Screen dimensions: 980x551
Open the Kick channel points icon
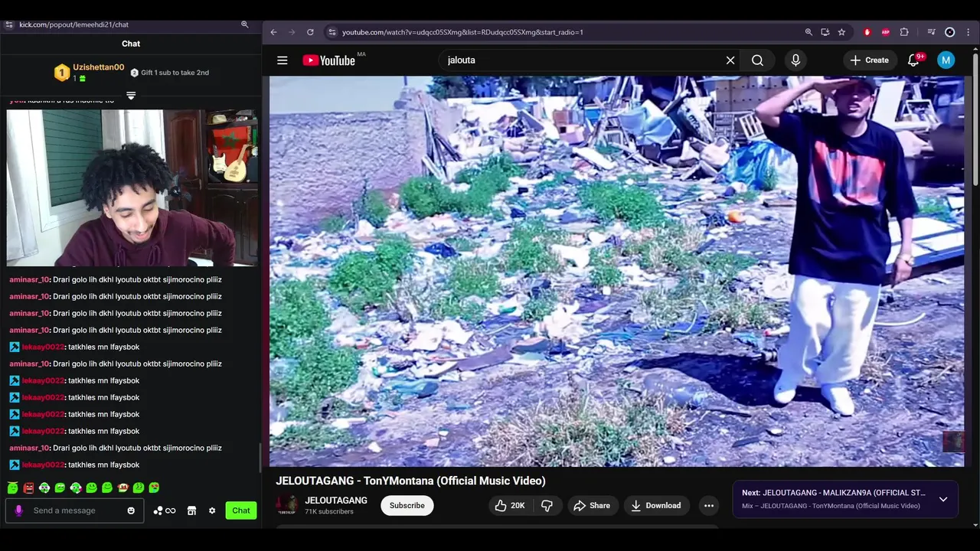coord(165,510)
